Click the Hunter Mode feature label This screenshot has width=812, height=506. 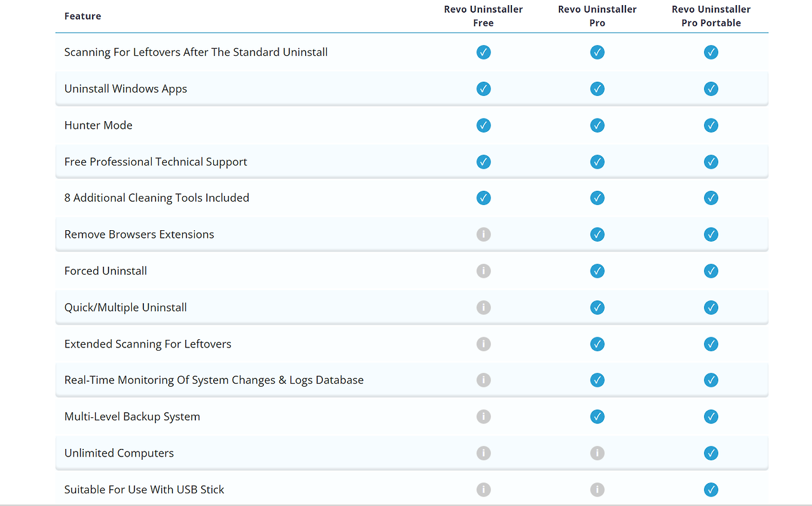click(98, 125)
